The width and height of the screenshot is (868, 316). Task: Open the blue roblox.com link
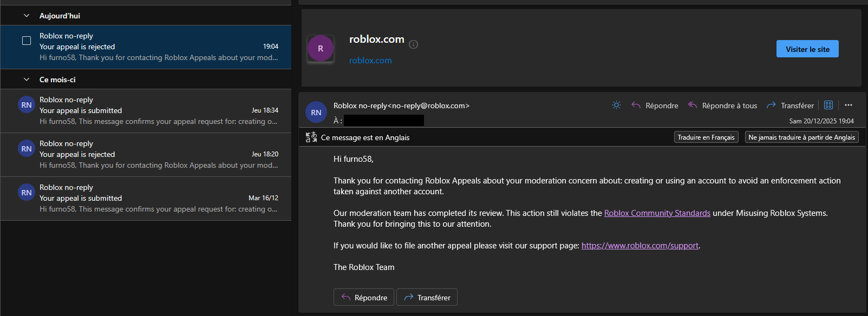pyautogui.click(x=370, y=61)
